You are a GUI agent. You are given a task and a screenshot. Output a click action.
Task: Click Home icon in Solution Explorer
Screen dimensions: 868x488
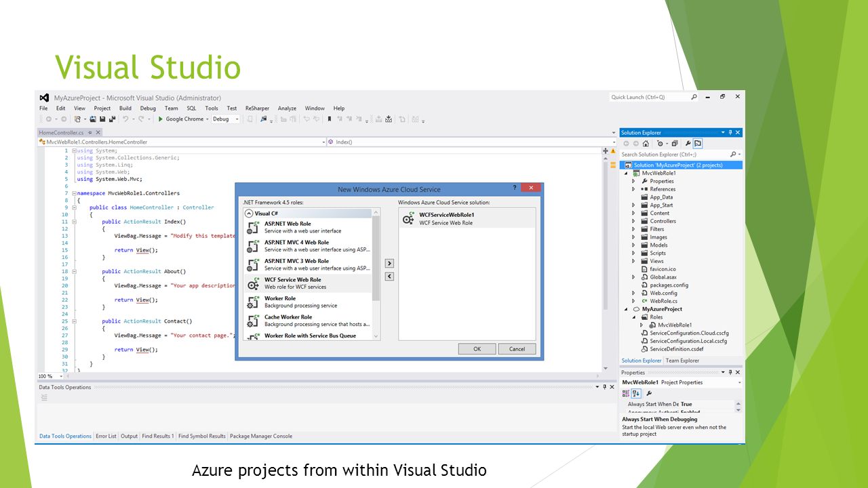(x=646, y=144)
